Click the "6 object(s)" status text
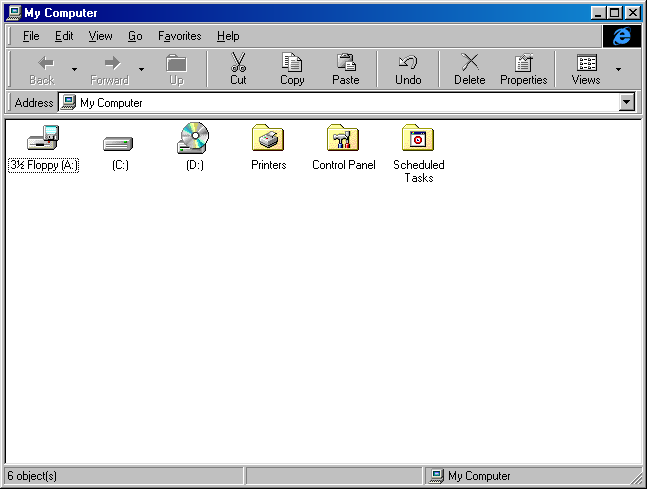 pos(32,476)
